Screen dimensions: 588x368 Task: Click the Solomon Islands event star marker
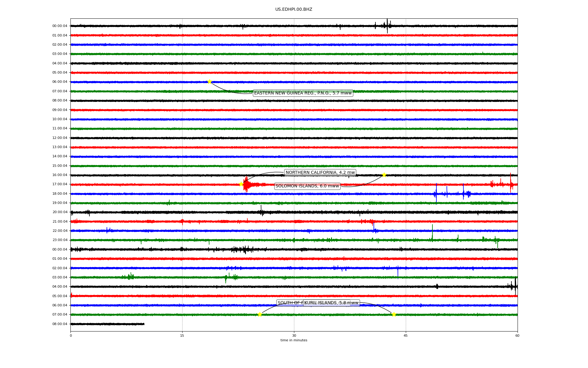point(384,175)
